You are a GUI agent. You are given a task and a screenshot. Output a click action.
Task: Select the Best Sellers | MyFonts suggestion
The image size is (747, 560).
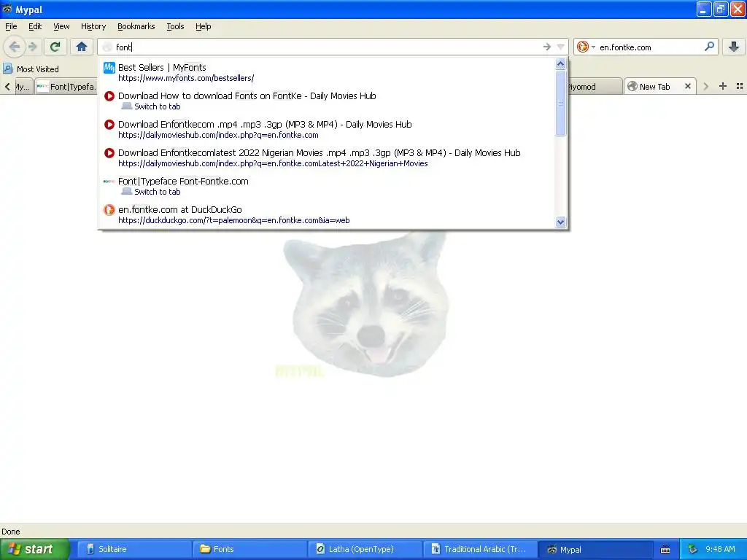(x=327, y=72)
